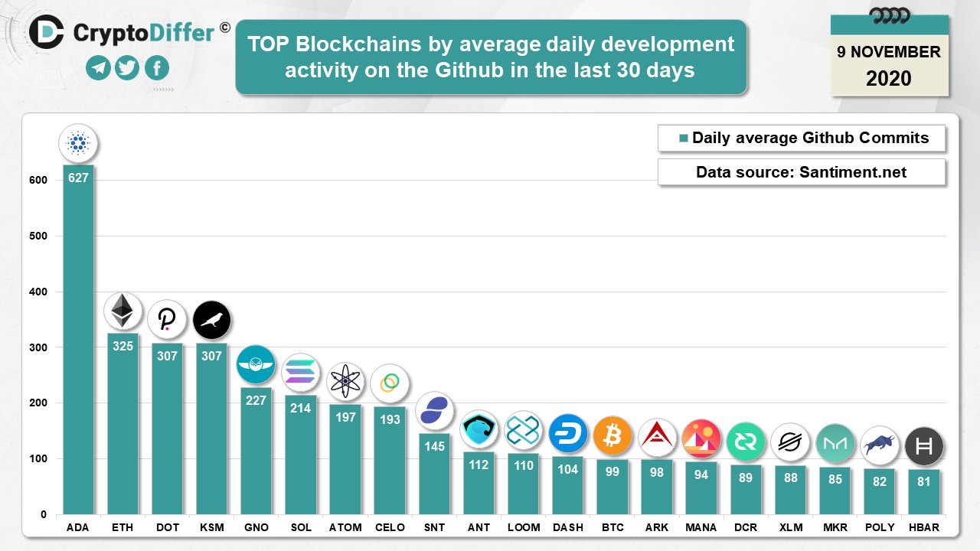Click the Polkadot DOT logo
The width and height of the screenshot is (980, 551).
[x=167, y=320]
